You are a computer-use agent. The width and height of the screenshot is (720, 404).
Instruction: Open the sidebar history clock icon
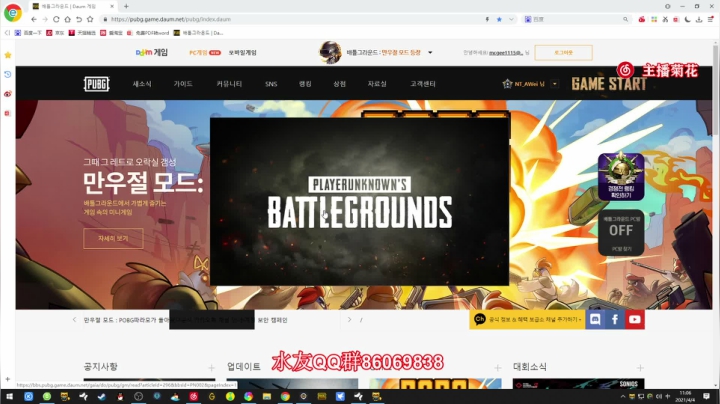pyautogui.click(x=8, y=74)
